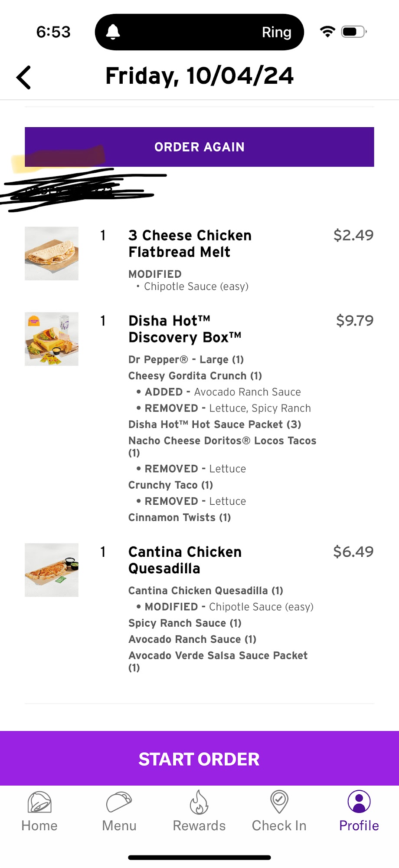This screenshot has width=399, height=868.
Task: Tap the Wi-Fi status icon
Action: (x=327, y=32)
